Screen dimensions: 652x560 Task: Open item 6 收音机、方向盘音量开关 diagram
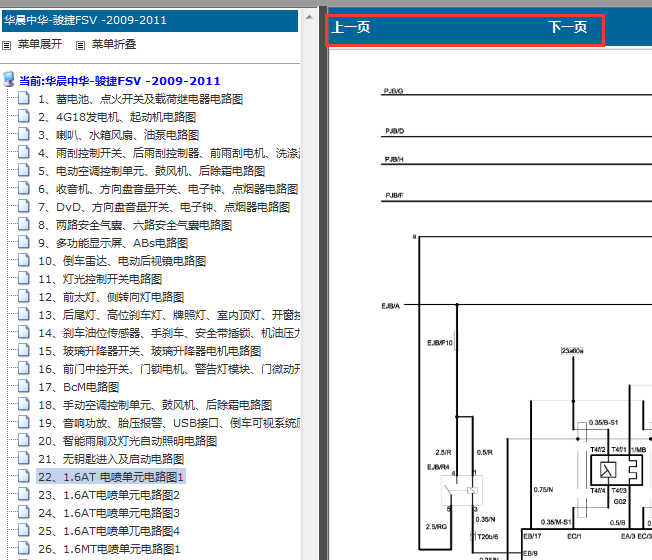tap(168, 189)
